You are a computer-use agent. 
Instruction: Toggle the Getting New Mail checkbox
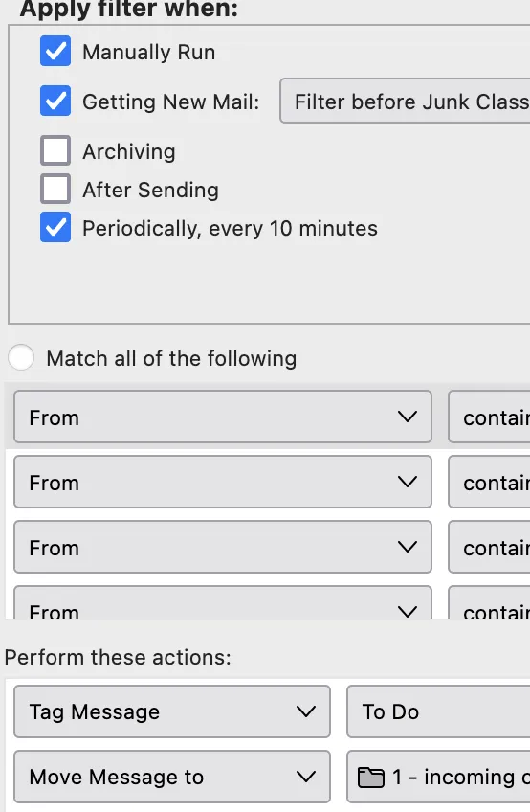point(55,101)
